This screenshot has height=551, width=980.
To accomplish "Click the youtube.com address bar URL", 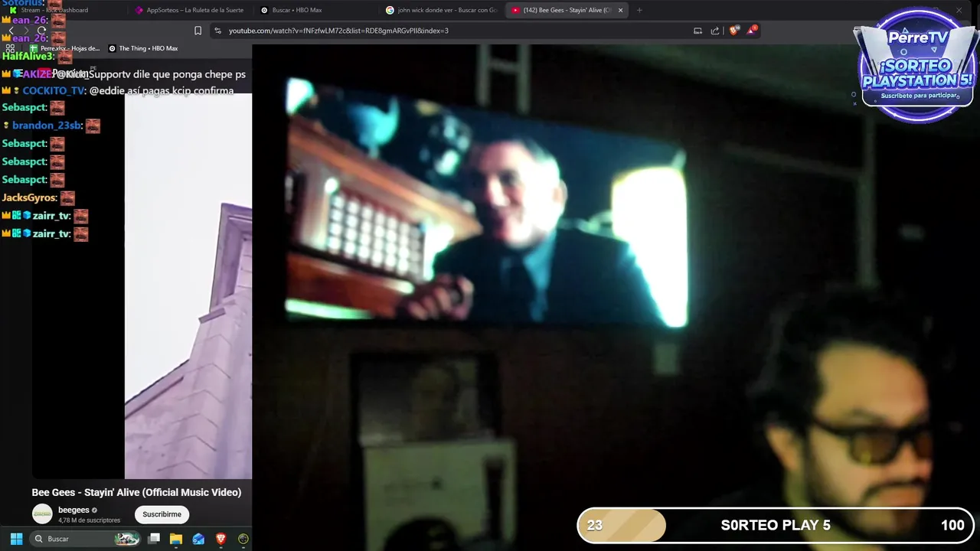I will click(x=338, y=31).
